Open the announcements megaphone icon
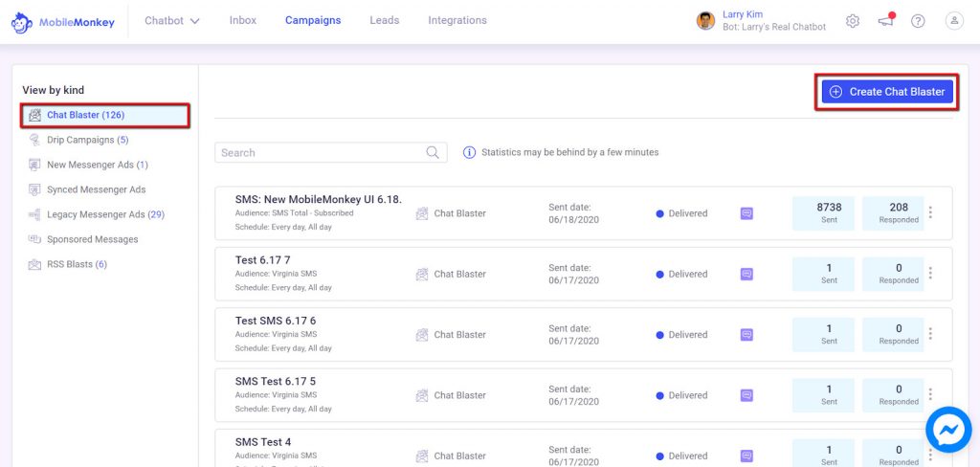980x467 pixels. pyautogui.click(x=885, y=21)
